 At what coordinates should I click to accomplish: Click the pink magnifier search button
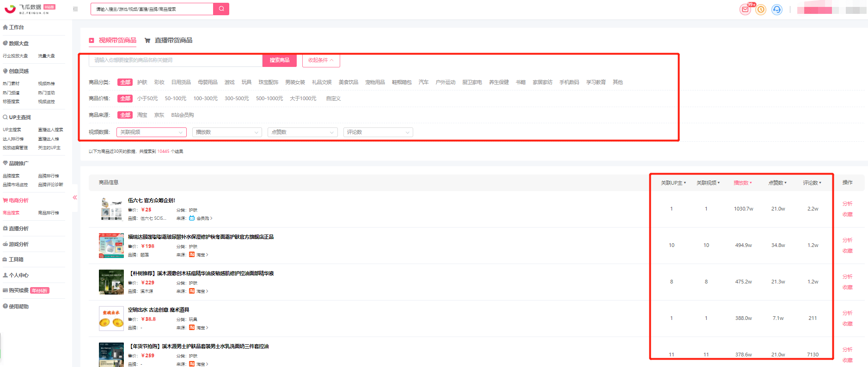coord(221,9)
